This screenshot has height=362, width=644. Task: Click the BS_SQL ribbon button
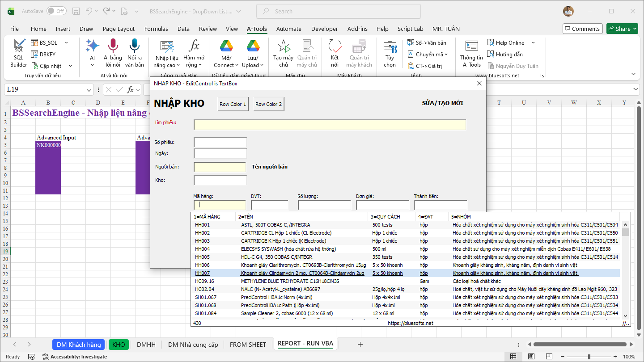pos(44,43)
